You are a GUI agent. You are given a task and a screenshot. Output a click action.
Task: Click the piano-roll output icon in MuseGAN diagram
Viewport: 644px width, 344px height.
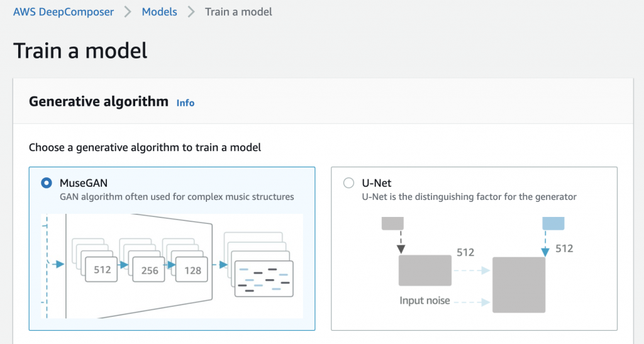[264, 279]
